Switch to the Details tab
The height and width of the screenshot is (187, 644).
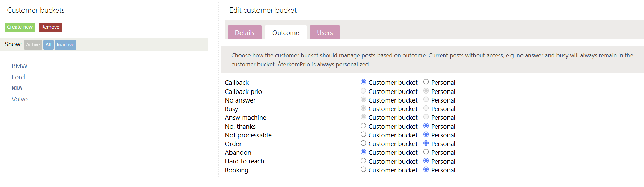(x=244, y=33)
